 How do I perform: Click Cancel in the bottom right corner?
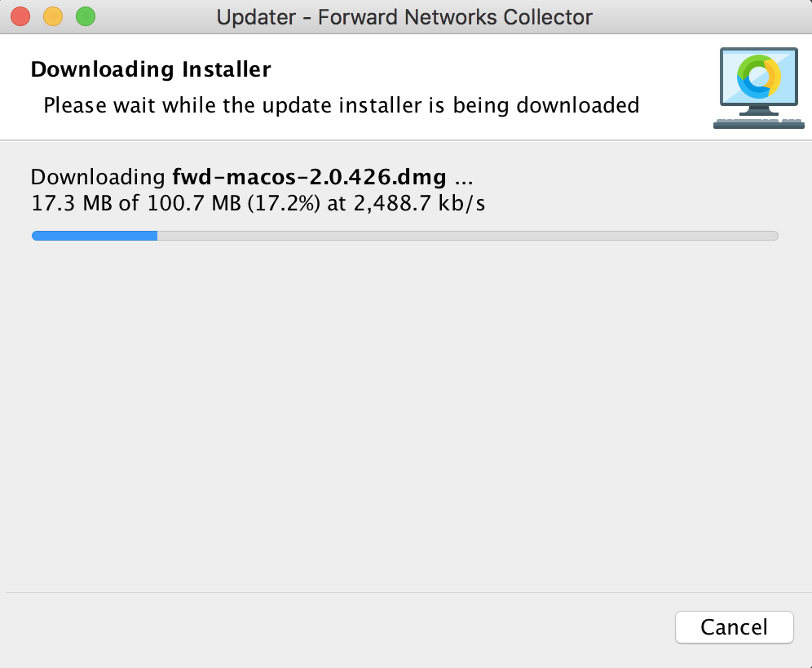[x=733, y=627]
